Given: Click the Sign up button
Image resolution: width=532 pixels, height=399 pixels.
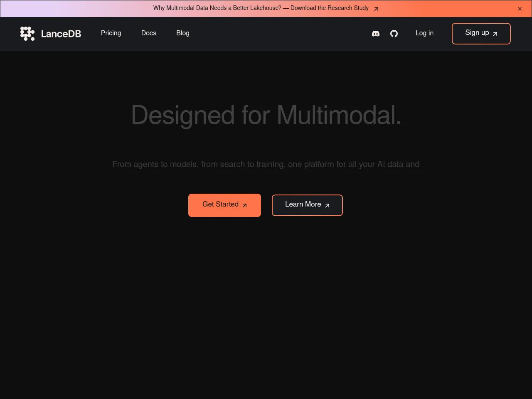Looking at the screenshot, I should (481, 34).
